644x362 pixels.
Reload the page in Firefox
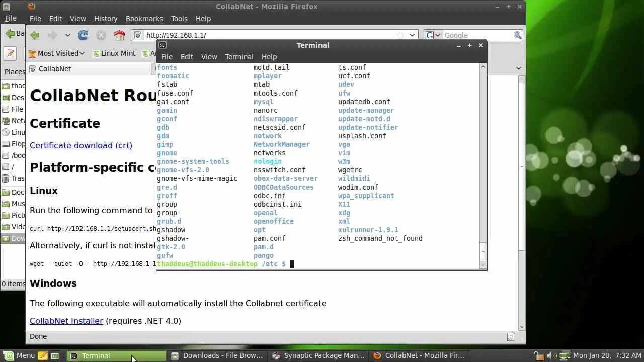pyautogui.click(x=83, y=35)
